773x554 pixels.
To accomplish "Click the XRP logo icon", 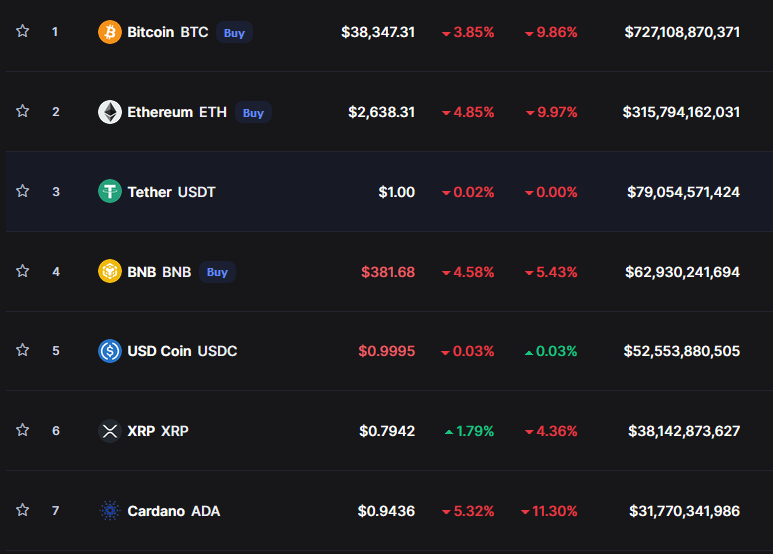I will pyautogui.click(x=110, y=431).
